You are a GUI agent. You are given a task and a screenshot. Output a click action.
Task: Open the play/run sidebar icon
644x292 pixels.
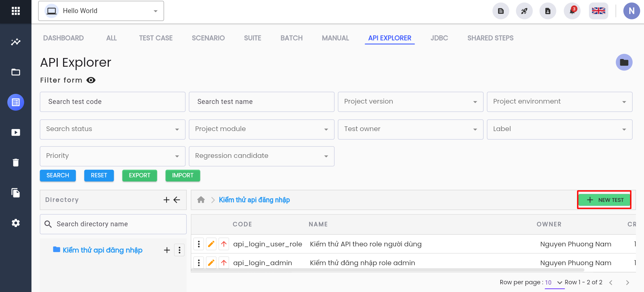pos(15,132)
